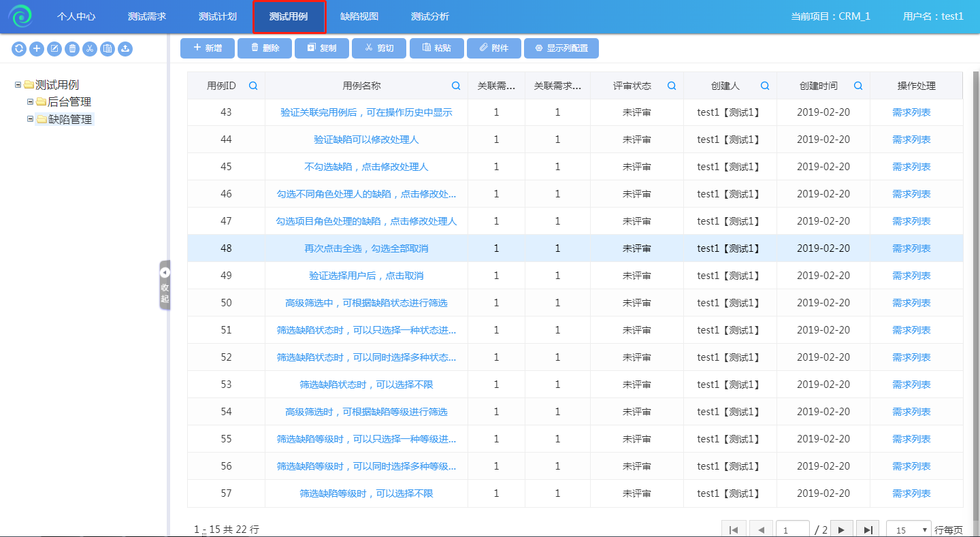Collapse the 测试用例 root tree node
Screen dimensions: 980x537
tap(18, 85)
